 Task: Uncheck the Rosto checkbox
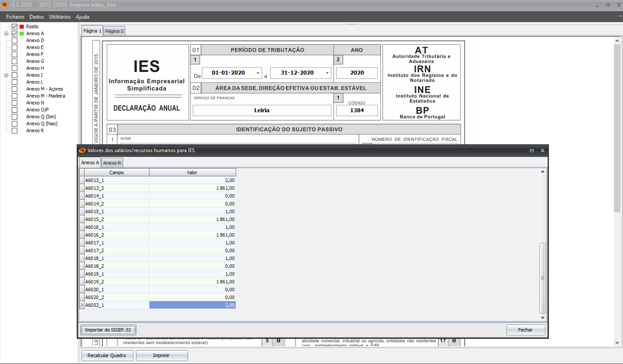tap(15, 27)
